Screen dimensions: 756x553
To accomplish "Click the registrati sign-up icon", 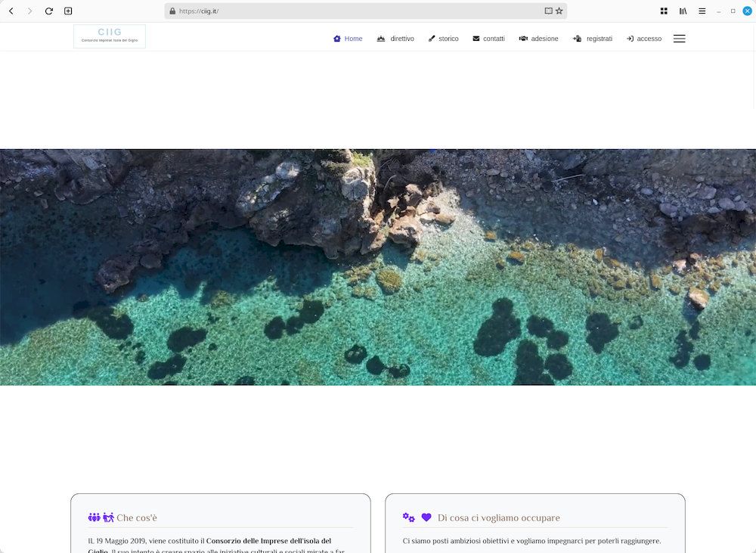I will (x=577, y=39).
